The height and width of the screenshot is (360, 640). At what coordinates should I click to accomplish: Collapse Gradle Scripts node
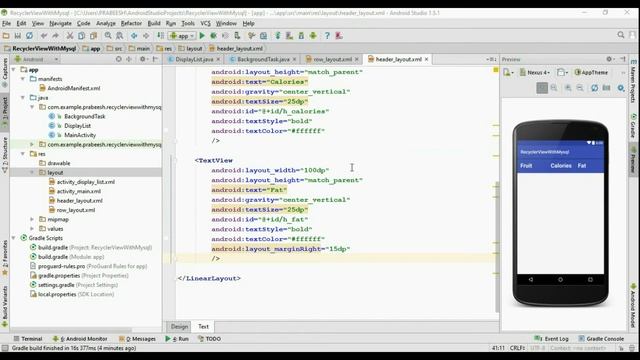tap(13, 238)
